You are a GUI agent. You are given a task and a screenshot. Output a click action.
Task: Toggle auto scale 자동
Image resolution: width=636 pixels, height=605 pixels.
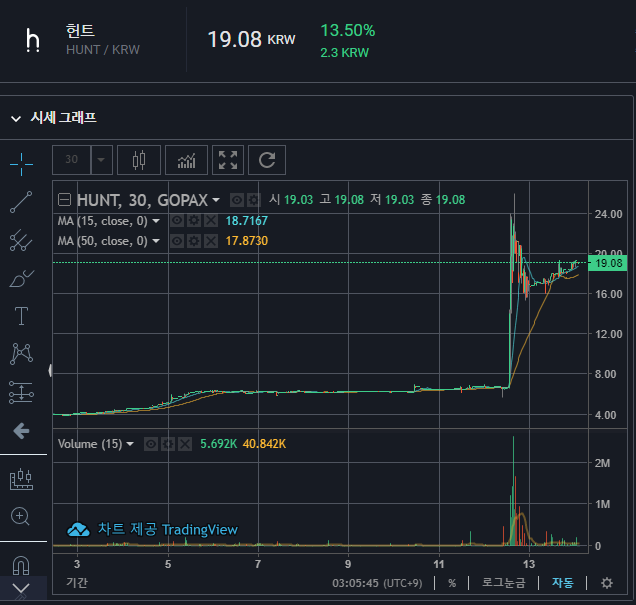tap(563, 583)
